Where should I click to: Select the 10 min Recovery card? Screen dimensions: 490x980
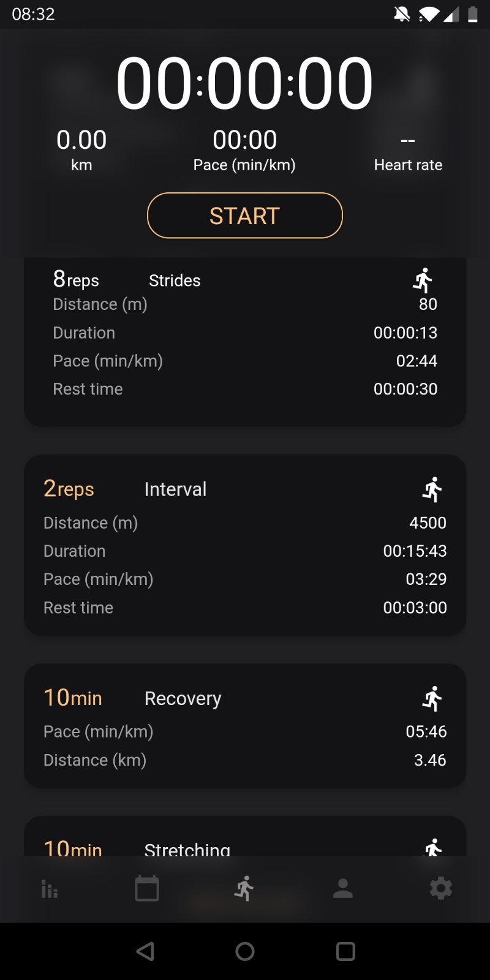click(245, 726)
